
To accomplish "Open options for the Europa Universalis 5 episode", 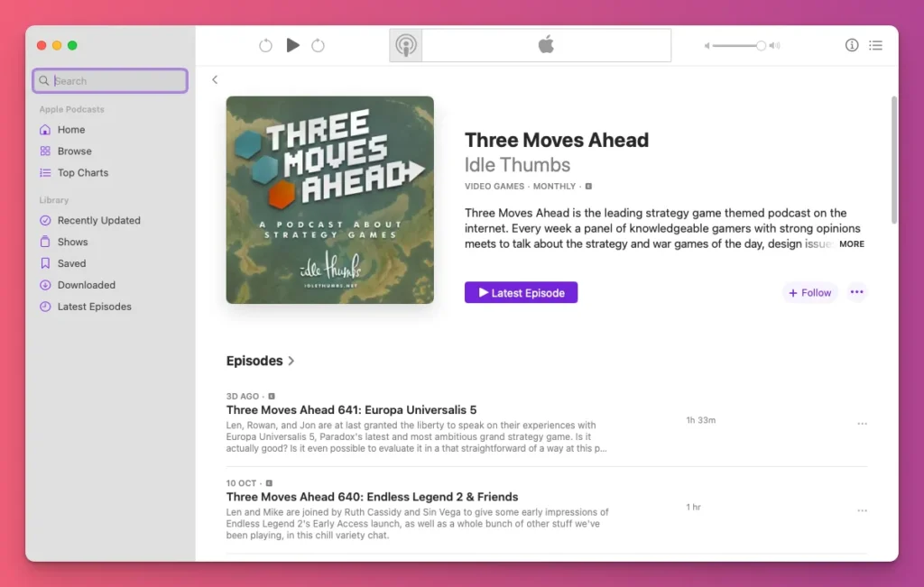I will 862,424.
